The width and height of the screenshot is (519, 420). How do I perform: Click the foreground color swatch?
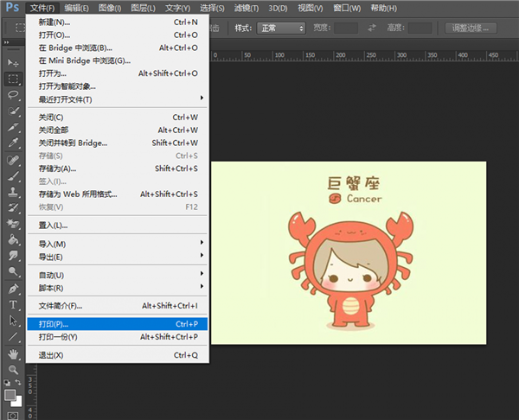pos(10,394)
